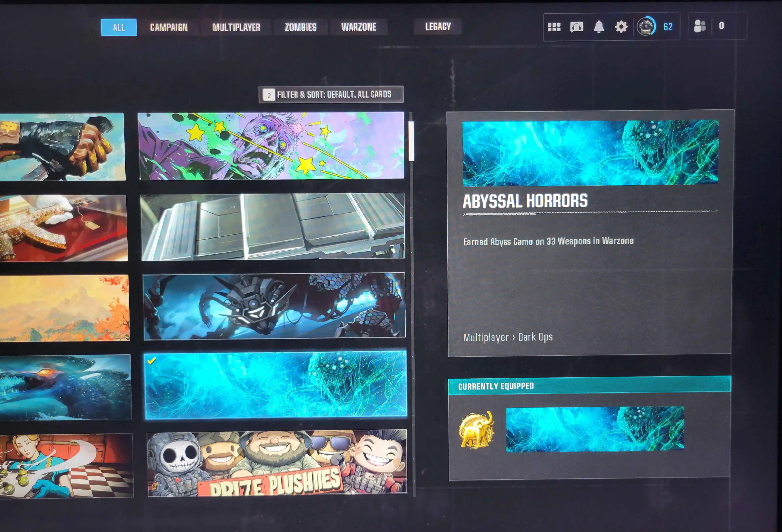Select the Legacy category button

point(438,27)
